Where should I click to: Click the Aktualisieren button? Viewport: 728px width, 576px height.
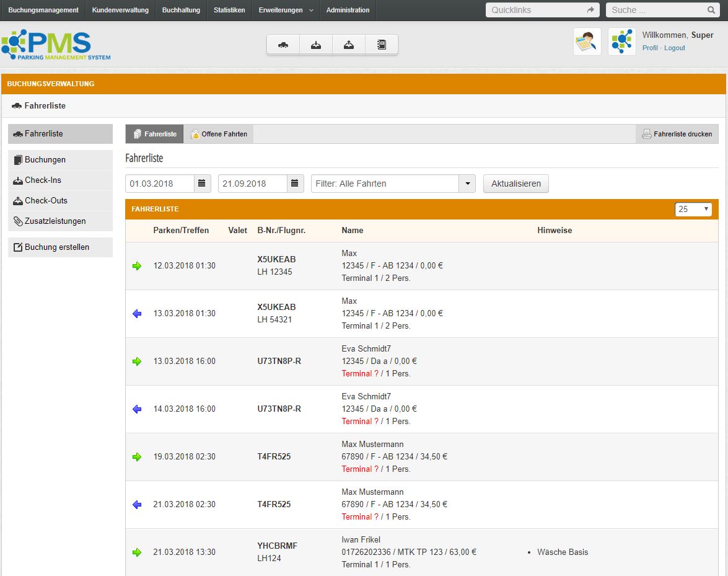point(516,184)
